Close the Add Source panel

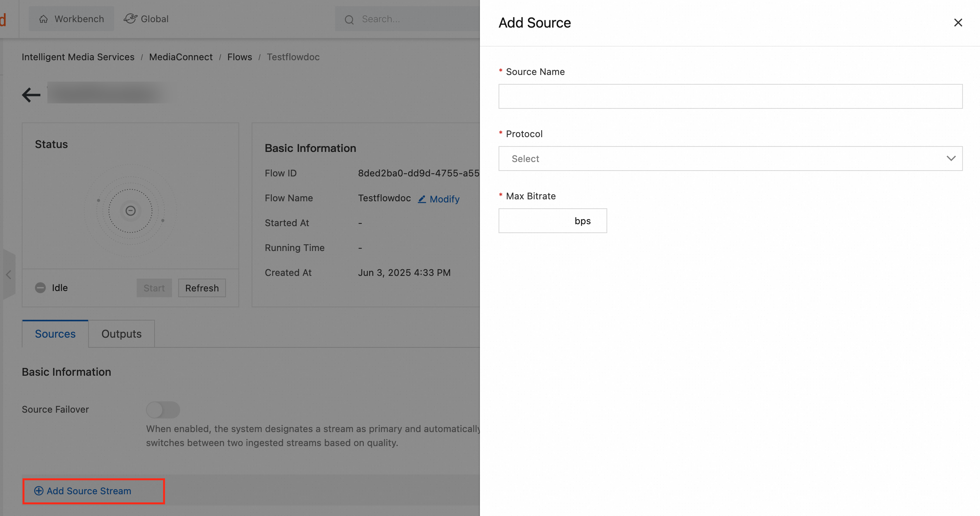coord(958,23)
